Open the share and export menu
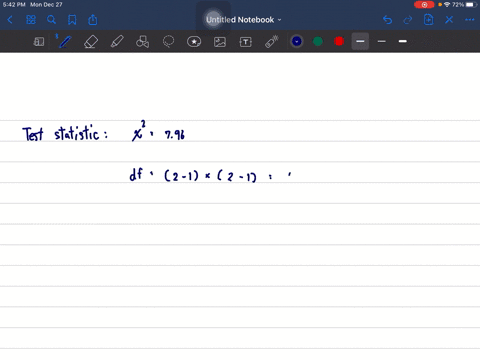 (x=93, y=20)
